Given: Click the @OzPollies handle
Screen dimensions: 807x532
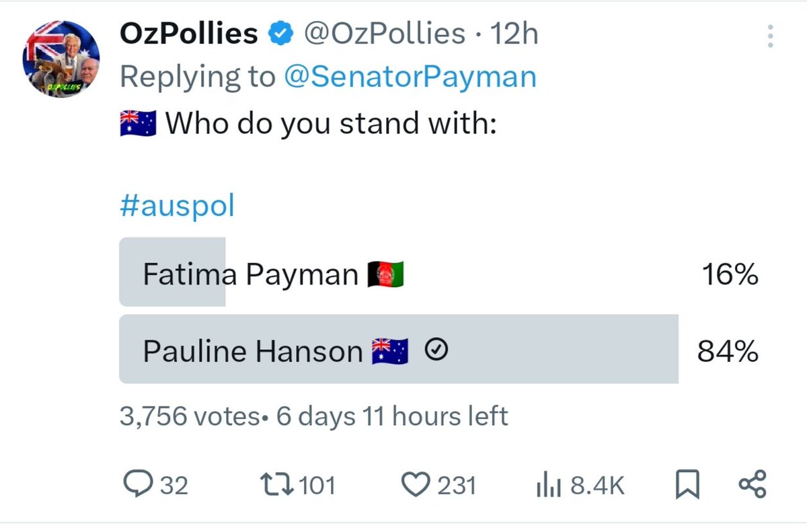Looking at the screenshot, I should point(385,34).
